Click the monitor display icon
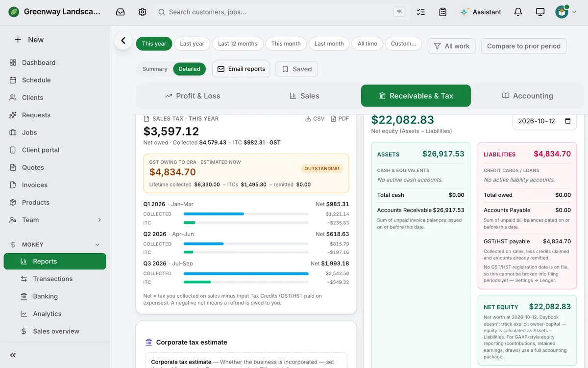588x368 pixels. coord(540,12)
